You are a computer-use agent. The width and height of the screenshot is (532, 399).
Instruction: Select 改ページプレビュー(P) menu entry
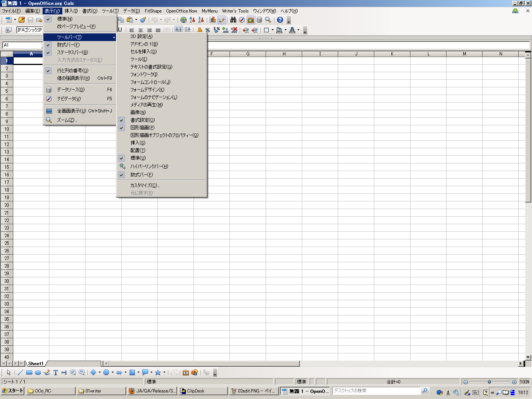tap(80, 27)
